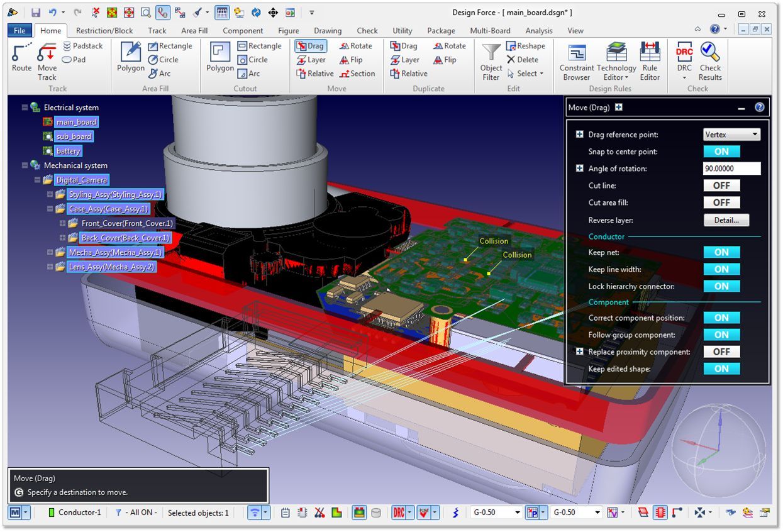The image size is (783, 532).
Task: Enable the Cut line toggle
Action: coord(721,186)
